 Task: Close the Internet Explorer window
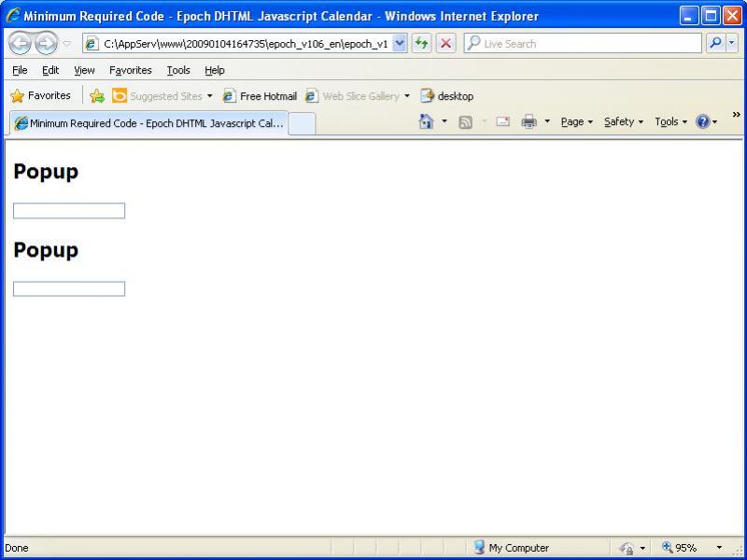pyautogui.click(x=733, y=16)
